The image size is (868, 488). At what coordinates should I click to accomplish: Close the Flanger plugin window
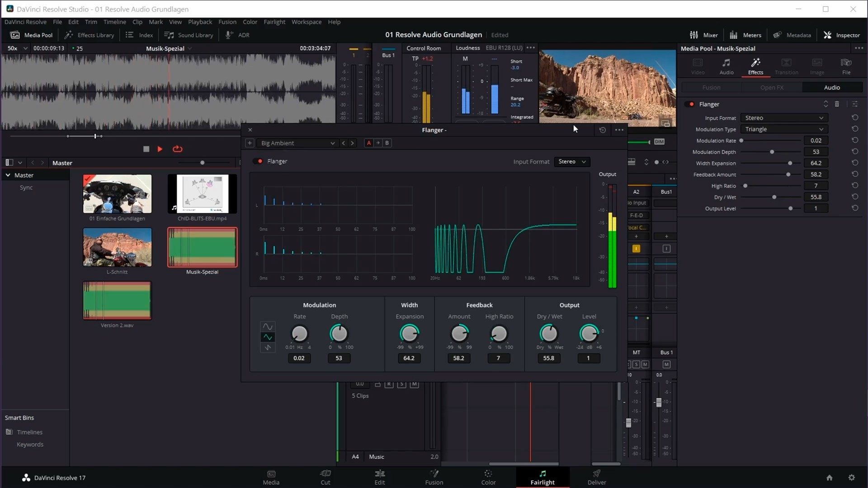tap(250, 130)
